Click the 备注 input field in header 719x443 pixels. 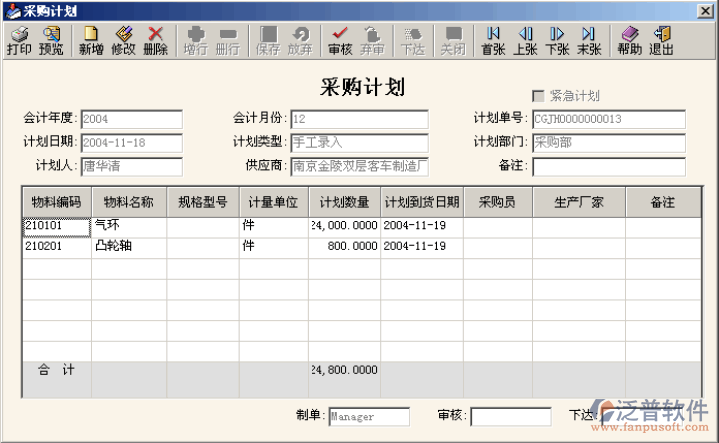pos(608,166)
